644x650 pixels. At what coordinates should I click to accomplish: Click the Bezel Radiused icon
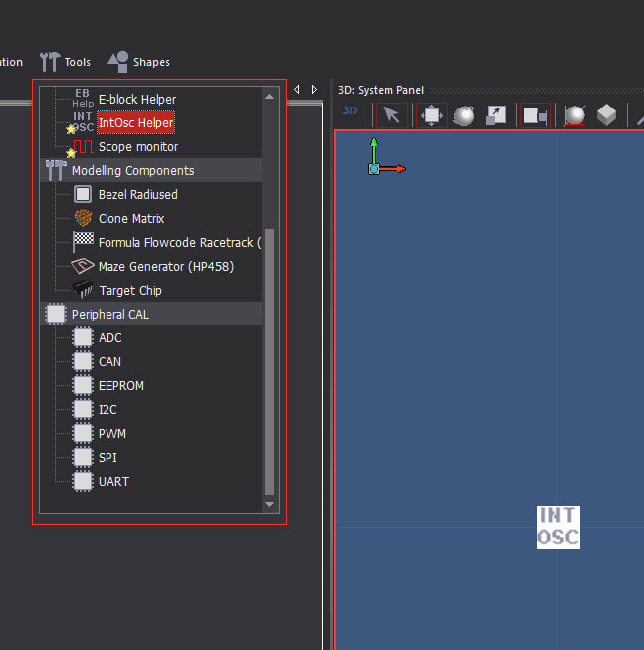pos(83,194)
